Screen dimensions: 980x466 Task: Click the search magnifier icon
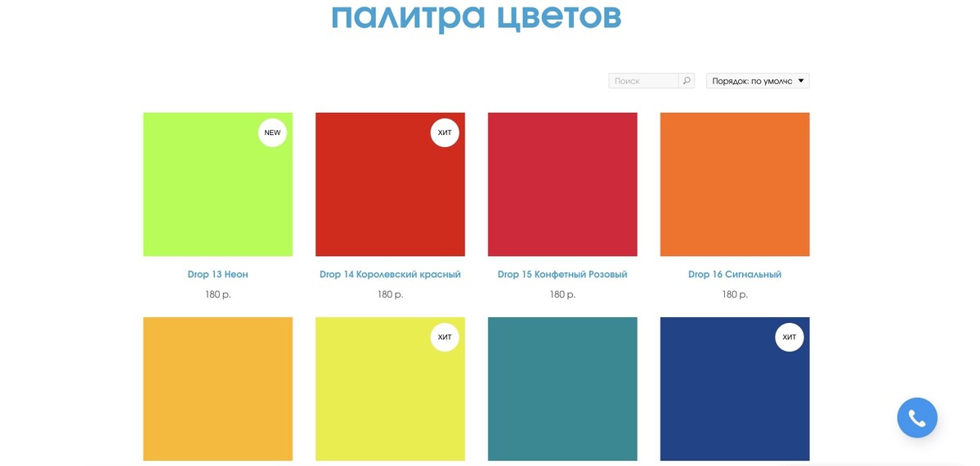tap(687, 81)
